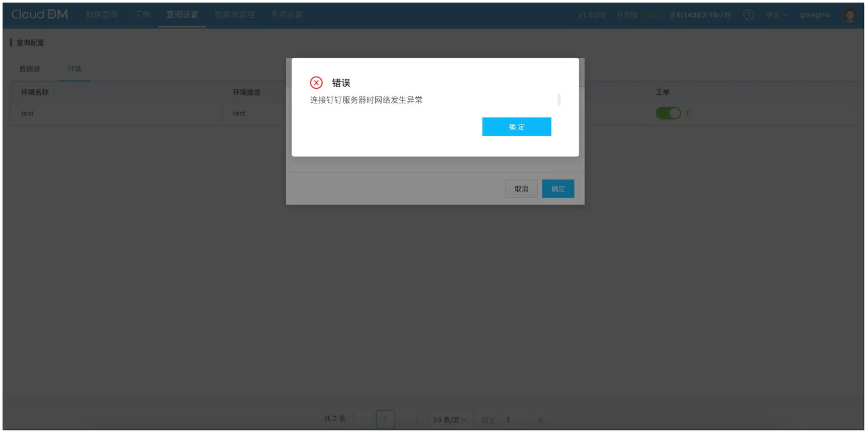Viewport: 868px width, 434px height.
Task: Click the gwegvw username
Action: point(815,15)
